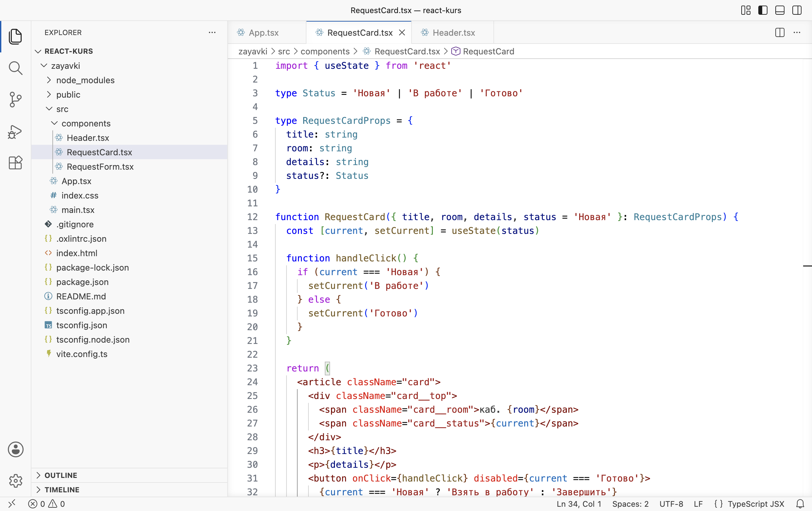
Task: Toggle the Secondary Side Bar
Action: click(797, 10)
